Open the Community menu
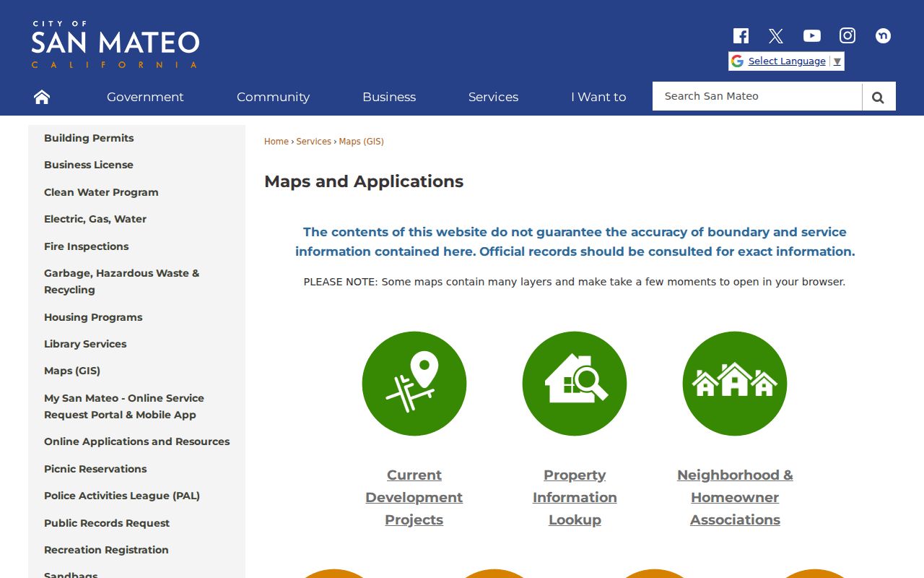The width and height of the screenshot is (924, 578). tap(273, 97)
